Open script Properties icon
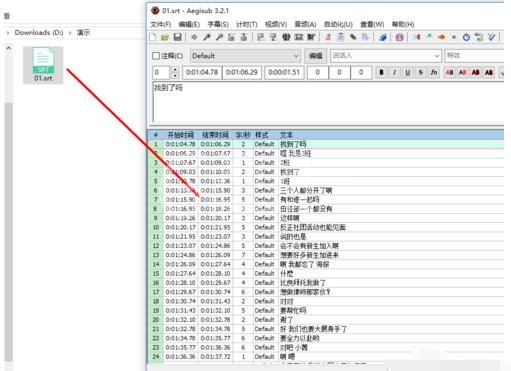The image size is (511, 371). point(340,37)
